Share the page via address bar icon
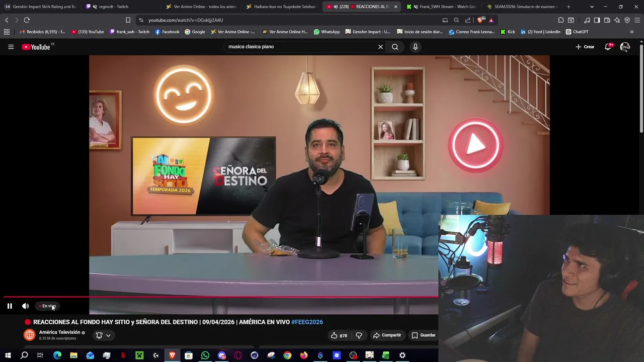 468,20
